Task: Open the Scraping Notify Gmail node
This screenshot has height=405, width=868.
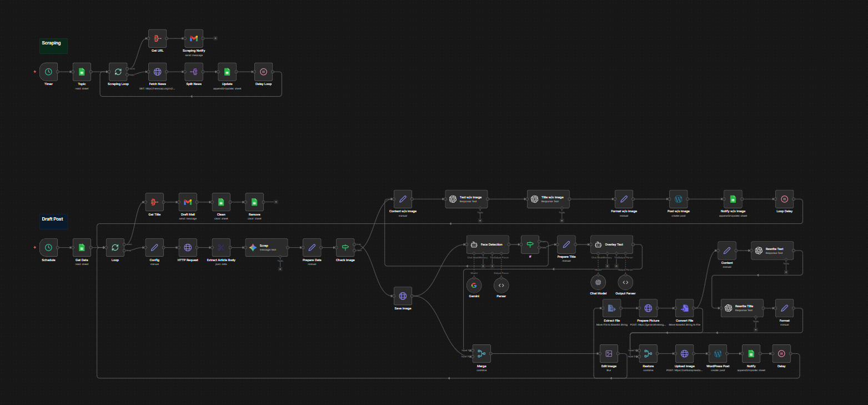Action: click(193, 38)
